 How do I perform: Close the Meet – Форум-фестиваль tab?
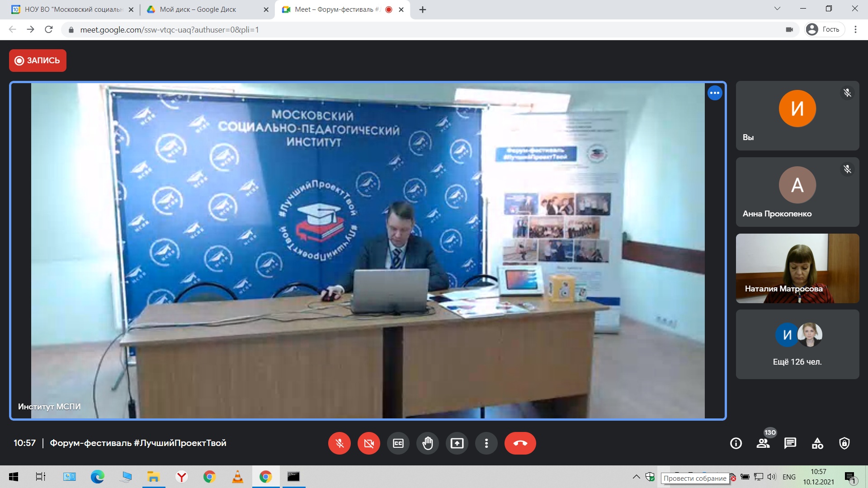(x=401, y=9)
